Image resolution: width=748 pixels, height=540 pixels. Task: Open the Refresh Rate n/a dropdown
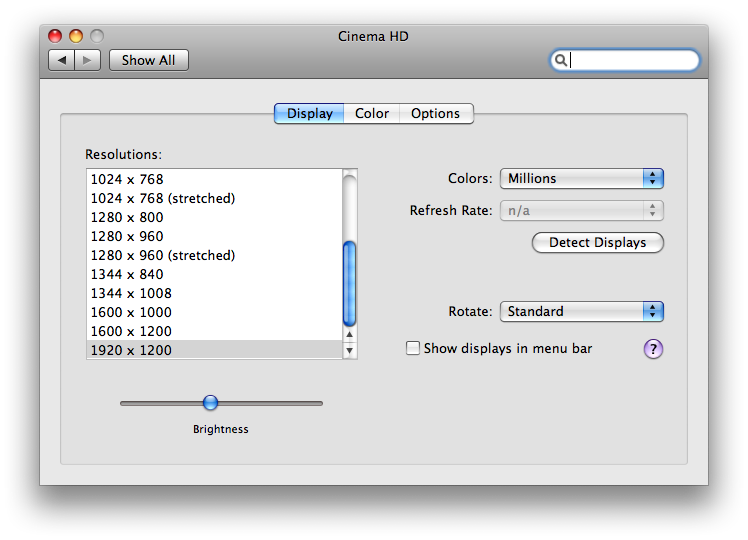tap(582, 210)
